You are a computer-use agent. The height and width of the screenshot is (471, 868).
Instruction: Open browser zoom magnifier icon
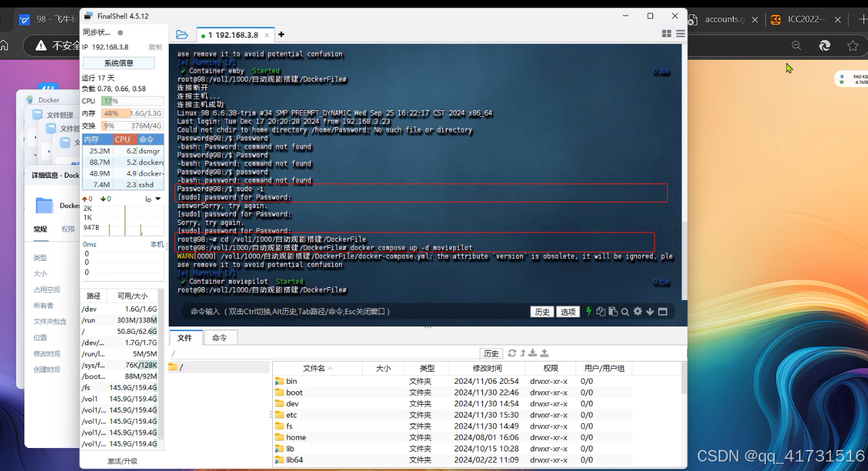click(x=796, y=45)
